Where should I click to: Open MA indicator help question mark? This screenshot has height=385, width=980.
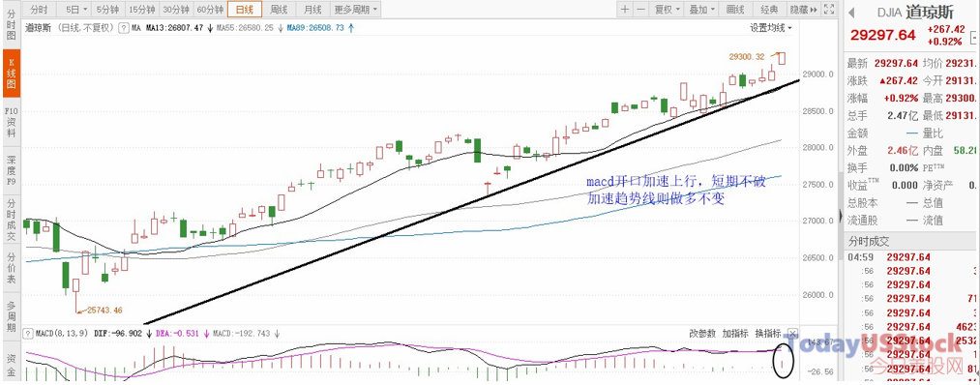click(x=124, y=27)
